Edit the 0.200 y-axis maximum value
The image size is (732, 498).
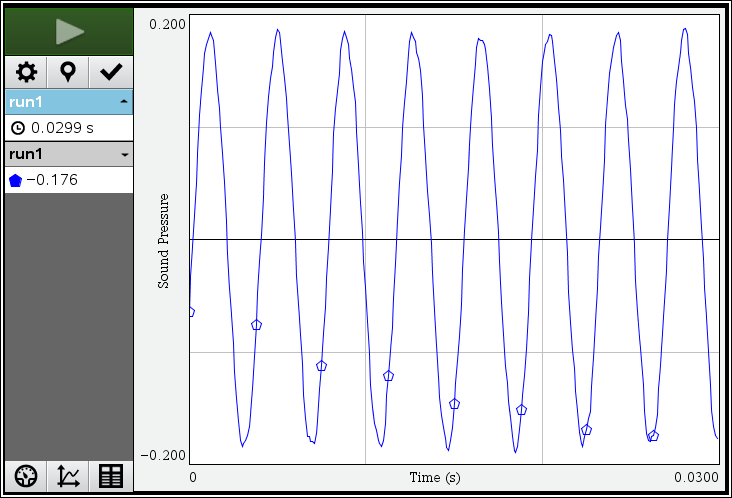pyautogui.click(x=167, y=23)
